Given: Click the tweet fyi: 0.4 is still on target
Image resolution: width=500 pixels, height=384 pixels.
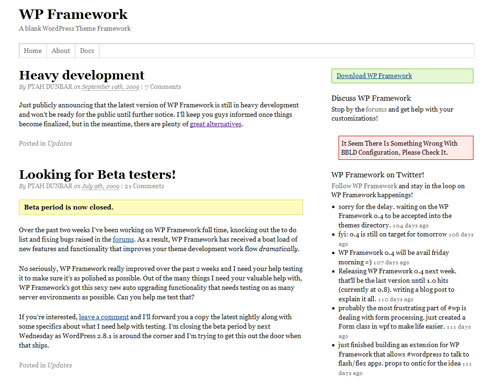Looking at the screenshot, I should pos(406,239).
